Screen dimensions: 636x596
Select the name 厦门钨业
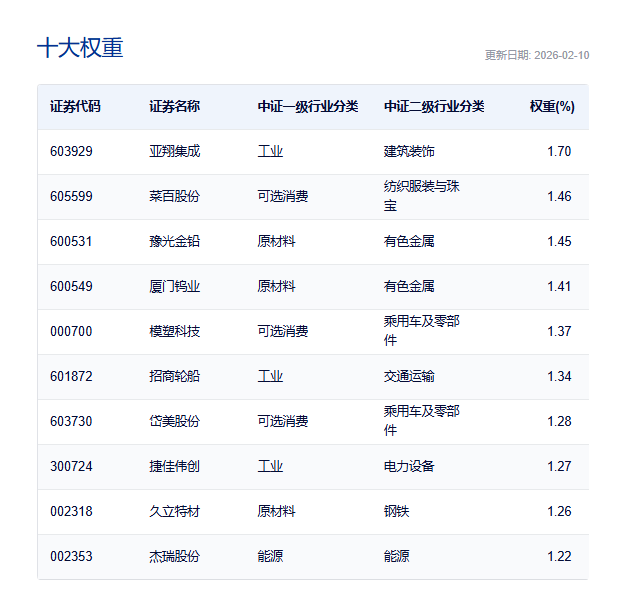click(x=174, y=286)
